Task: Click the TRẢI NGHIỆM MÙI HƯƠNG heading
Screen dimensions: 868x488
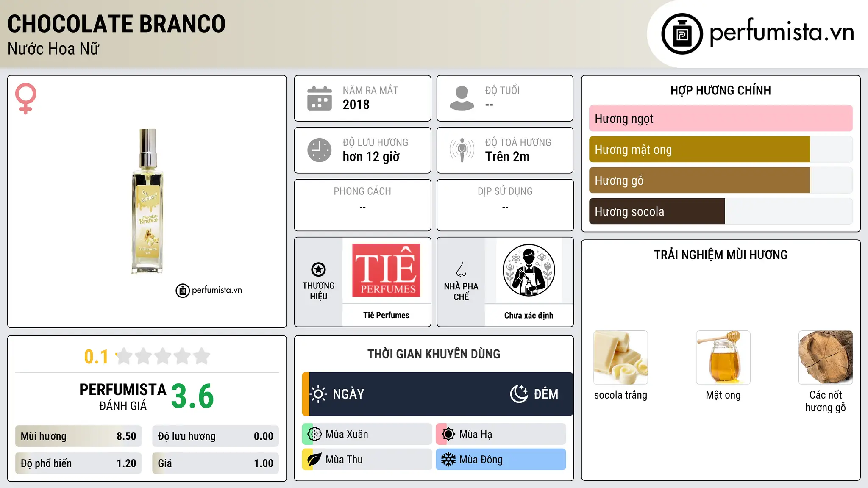Action: 721,255
